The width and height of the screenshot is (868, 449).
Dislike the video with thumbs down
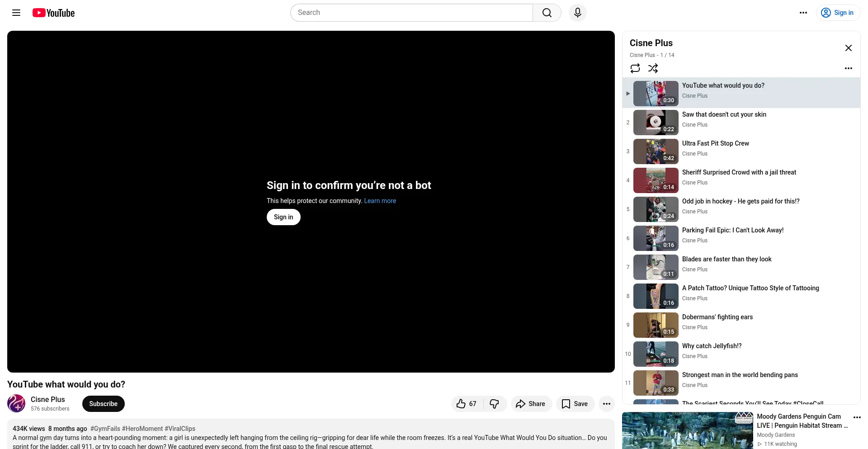(x=495, y=404)
